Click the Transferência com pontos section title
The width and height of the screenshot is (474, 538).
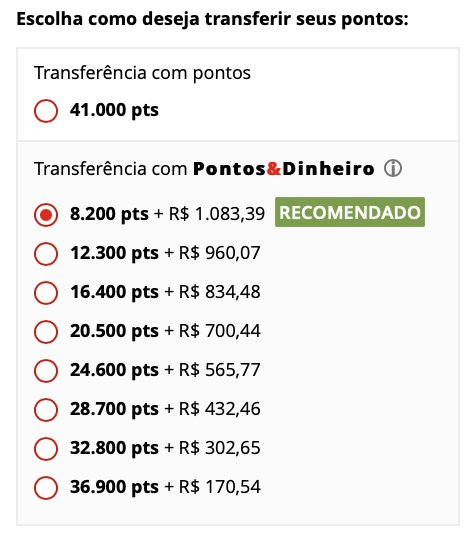point(142,73)
